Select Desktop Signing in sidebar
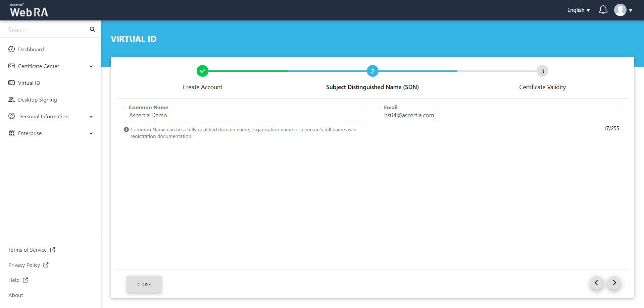 tap(37, 100)
